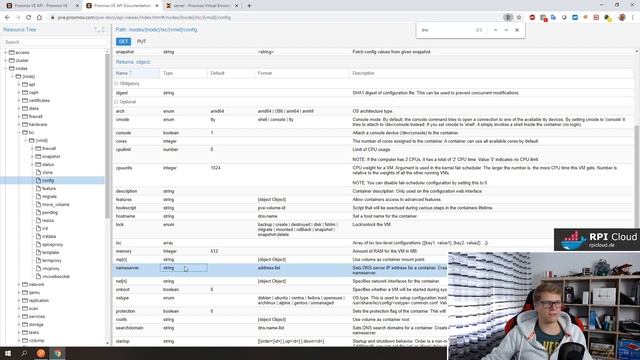This screenshot has height=360, width=640.
Task: Collapse the nodes folder in the tree
Action: (6, 68)
